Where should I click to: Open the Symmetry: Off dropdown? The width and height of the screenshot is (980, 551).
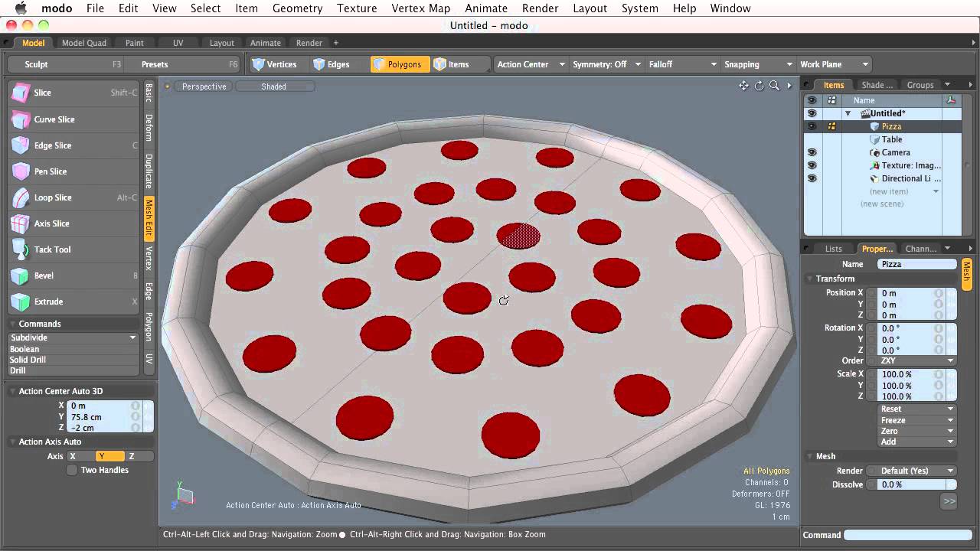tap(606, 64)
